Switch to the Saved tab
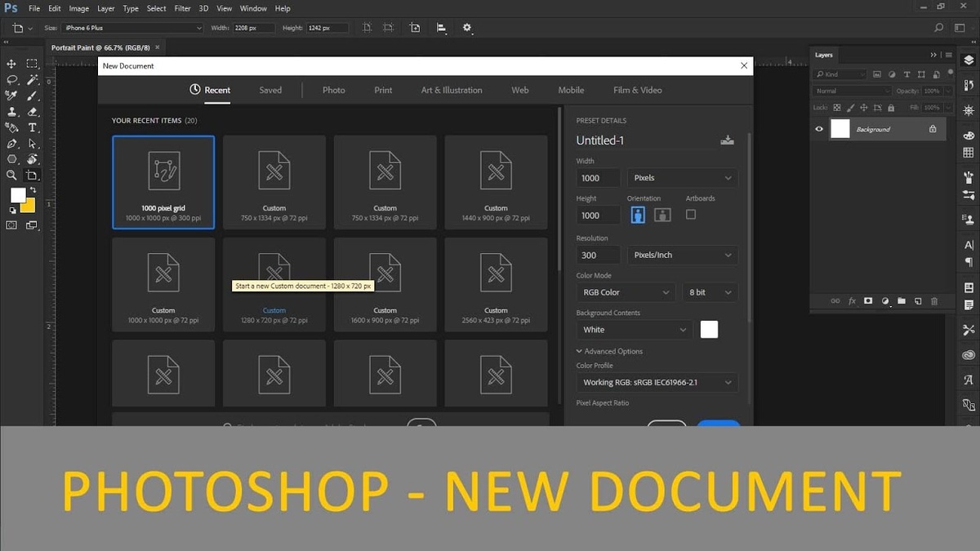The image size is (980, 551). (x=270, y=90)
